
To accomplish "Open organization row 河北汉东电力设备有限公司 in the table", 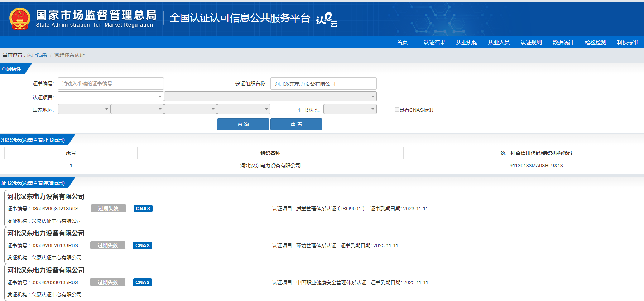I will [270, 166].
